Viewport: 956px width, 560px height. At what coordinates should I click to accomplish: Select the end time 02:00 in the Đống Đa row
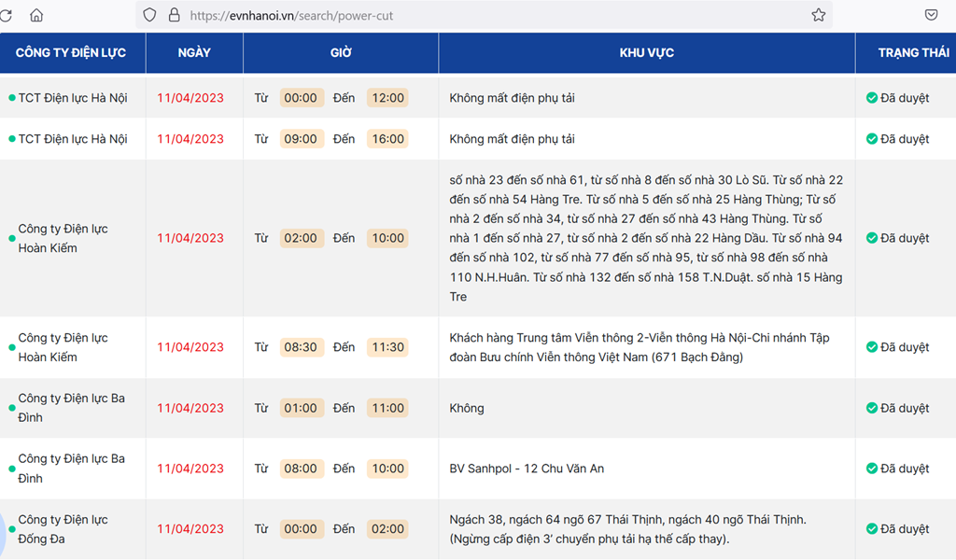tap(387, 529)
